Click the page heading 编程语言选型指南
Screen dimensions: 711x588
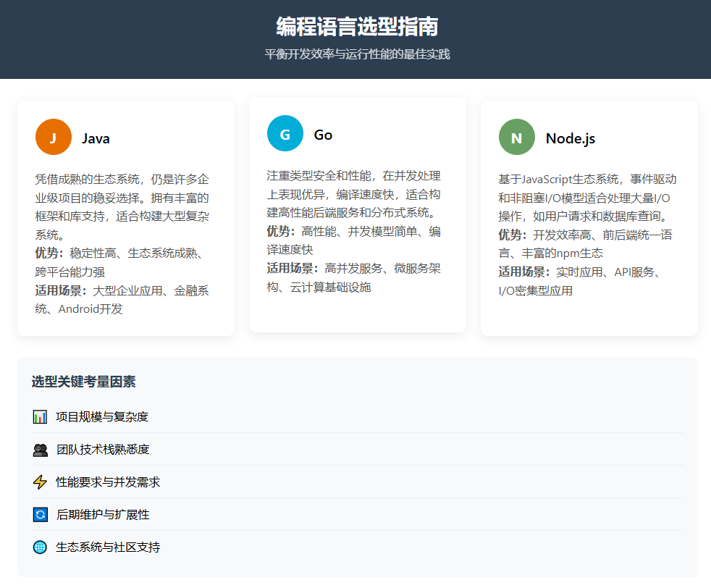coord(358,26)
